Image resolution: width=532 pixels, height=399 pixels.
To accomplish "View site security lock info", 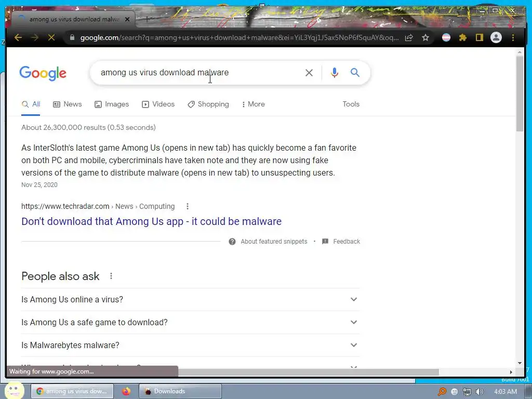I will click(x=72, y=37).
